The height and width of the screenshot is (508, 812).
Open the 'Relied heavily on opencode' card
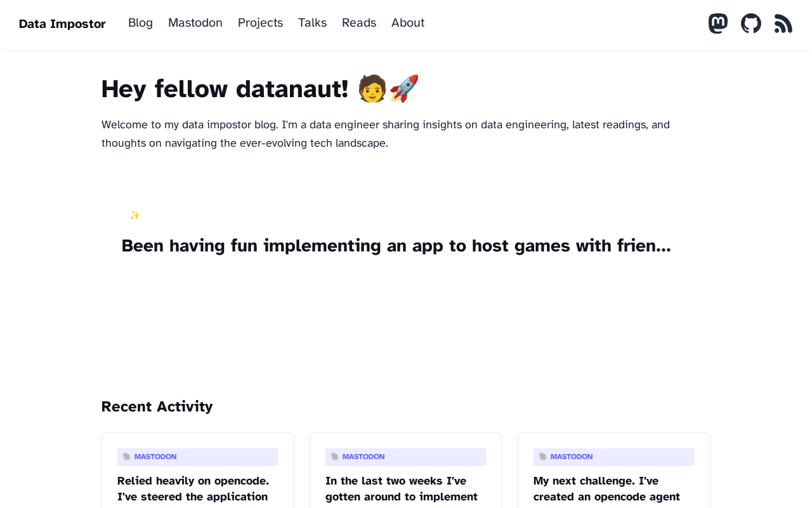click(x=198, y=471)
